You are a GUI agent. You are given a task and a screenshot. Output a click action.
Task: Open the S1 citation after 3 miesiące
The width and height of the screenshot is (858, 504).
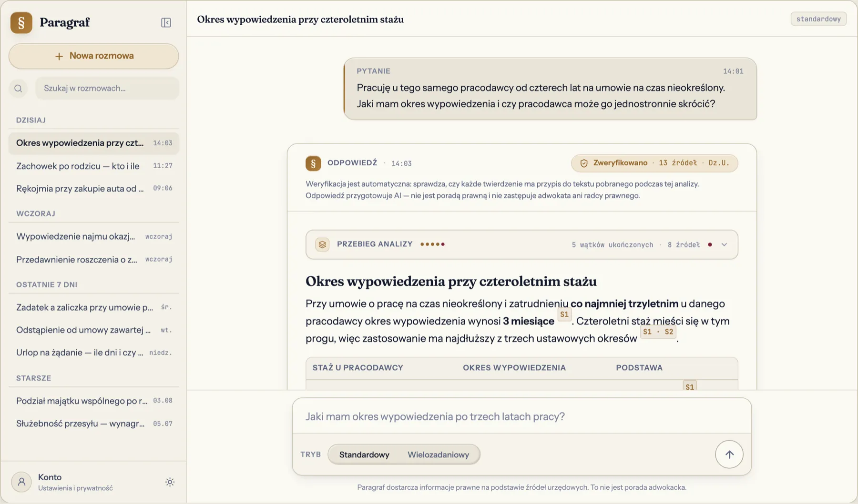tap(564, 314)
